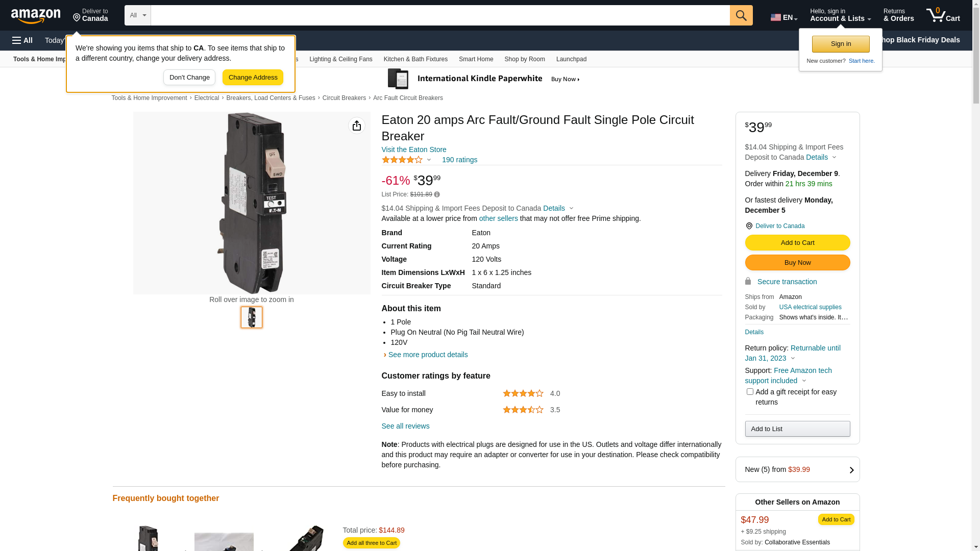Open the Visit the Eaton Store link
980x551 pixels.
point(414,149)
